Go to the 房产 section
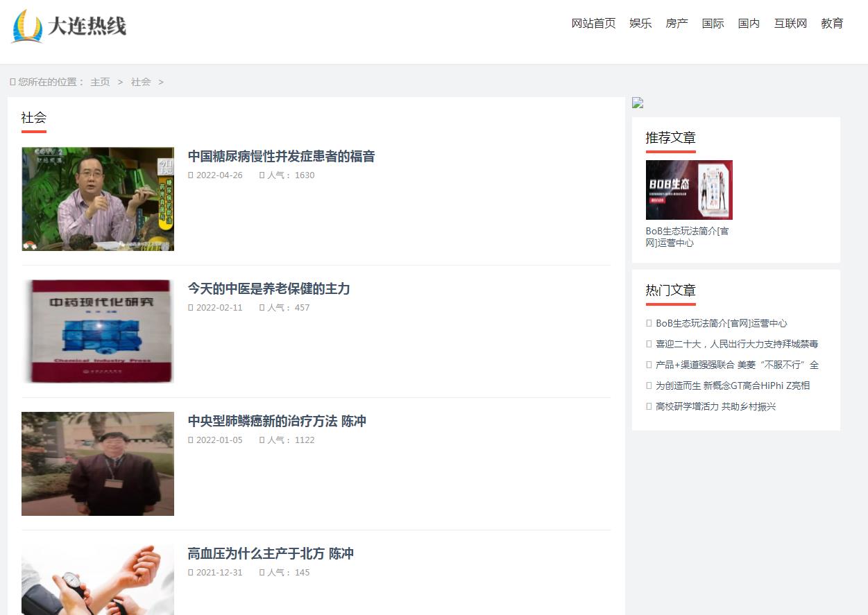The image size is (868, 615). tap(676, 24)
